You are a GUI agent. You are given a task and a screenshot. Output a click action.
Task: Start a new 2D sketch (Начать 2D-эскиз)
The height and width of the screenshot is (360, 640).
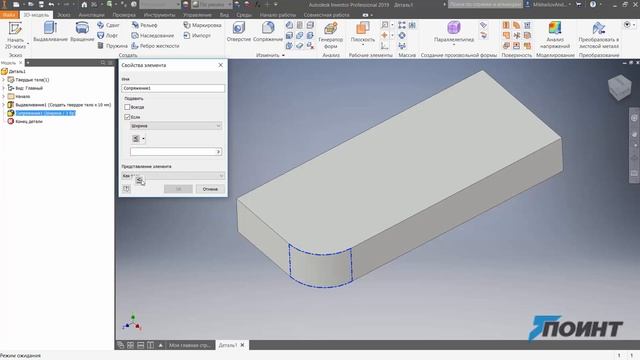tap(15, 36)
